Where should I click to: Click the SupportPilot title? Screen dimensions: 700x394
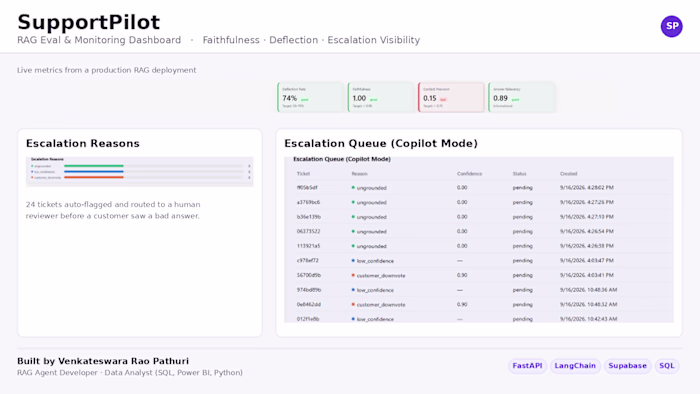click(x=88, y=22)
